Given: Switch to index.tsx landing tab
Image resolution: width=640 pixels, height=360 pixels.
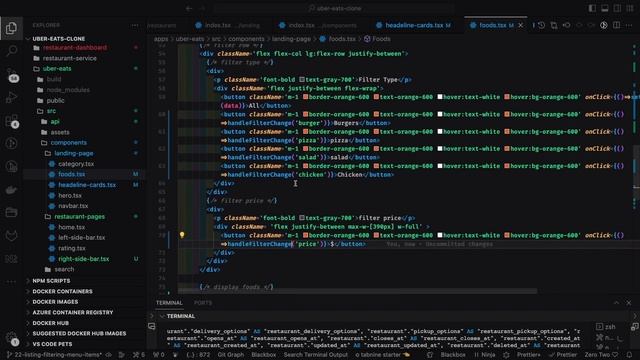Looking at the screenshot, I should pos(228,25).
